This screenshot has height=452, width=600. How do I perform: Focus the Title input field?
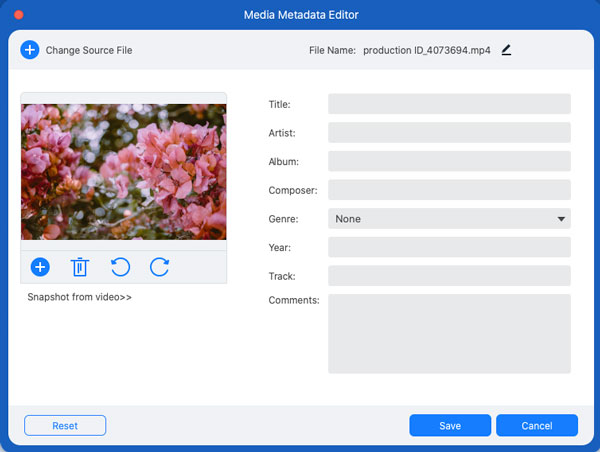click(448, 104)
